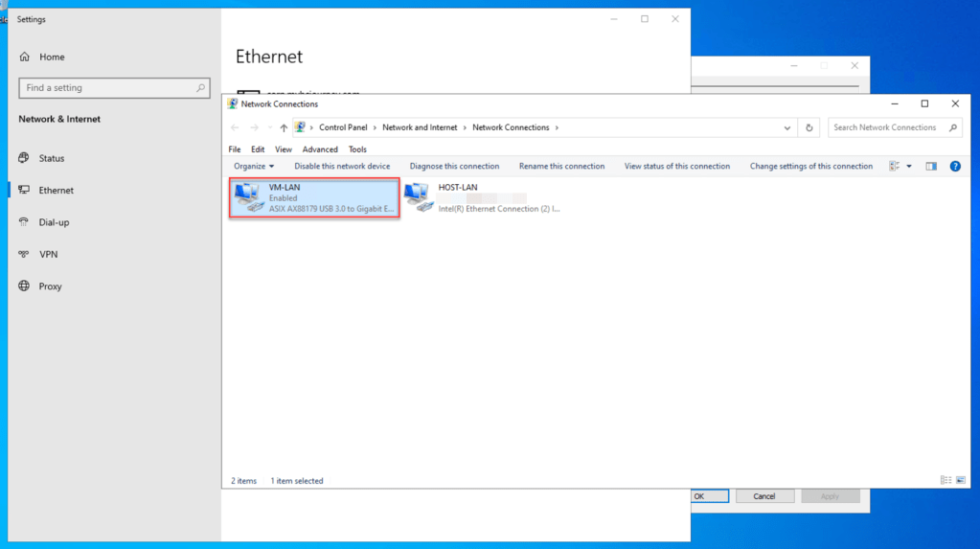This screenshot has height=549, width=980.
Task: Show the preview pane icon
Action: coord(930,167)
